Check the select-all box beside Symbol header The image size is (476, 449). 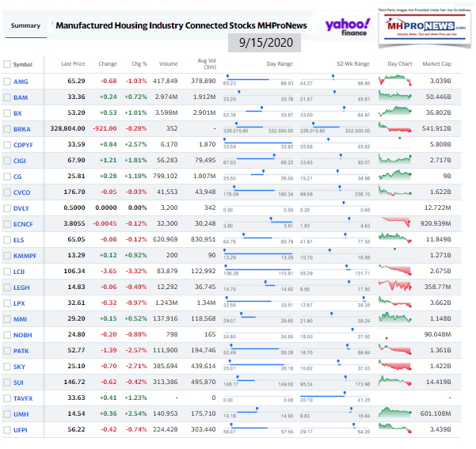7,63
